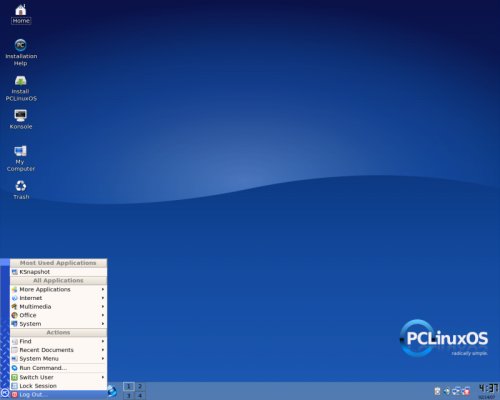The height and width of the screenshot is (400, 500).
Task: Choose Lock Session in the menu
Action: point(58,386)
